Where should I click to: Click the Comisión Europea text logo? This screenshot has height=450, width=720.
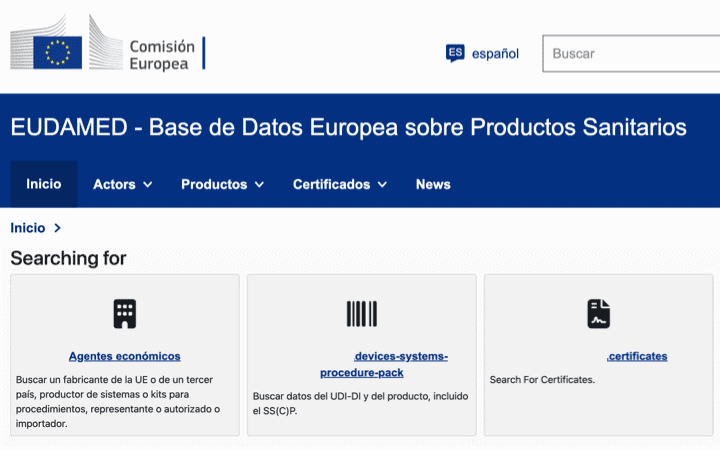tap(162, 55)
